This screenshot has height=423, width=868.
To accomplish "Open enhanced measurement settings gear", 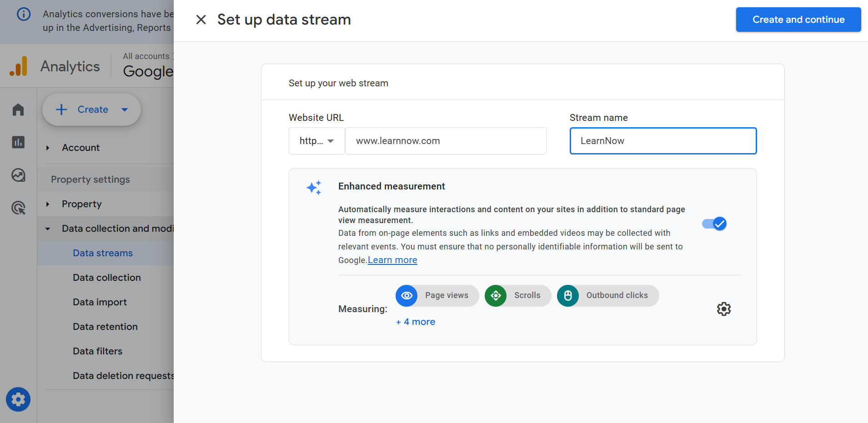I will (x=723, y=309).
